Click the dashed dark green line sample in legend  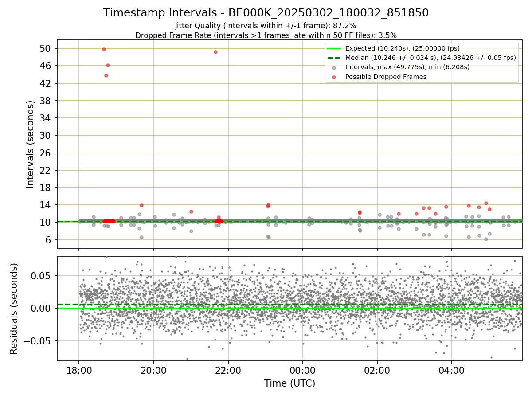(x=334, y=58)
